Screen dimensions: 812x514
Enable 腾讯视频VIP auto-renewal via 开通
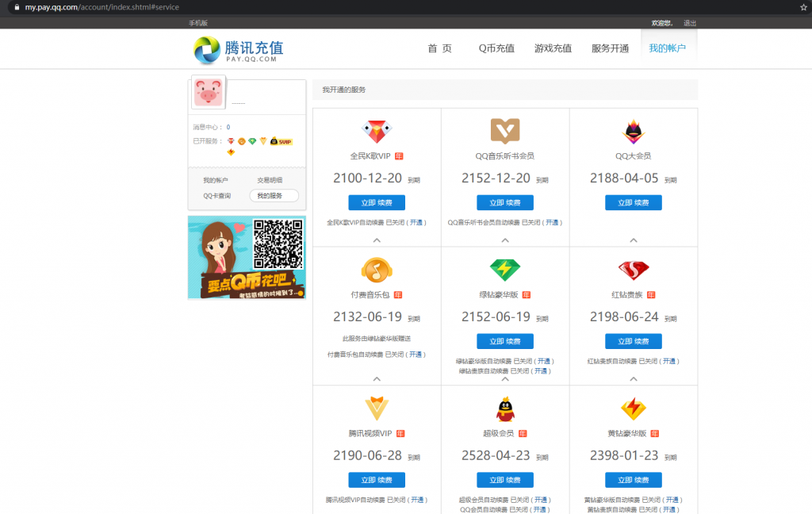pyautogui.click(x=417, y=500)
